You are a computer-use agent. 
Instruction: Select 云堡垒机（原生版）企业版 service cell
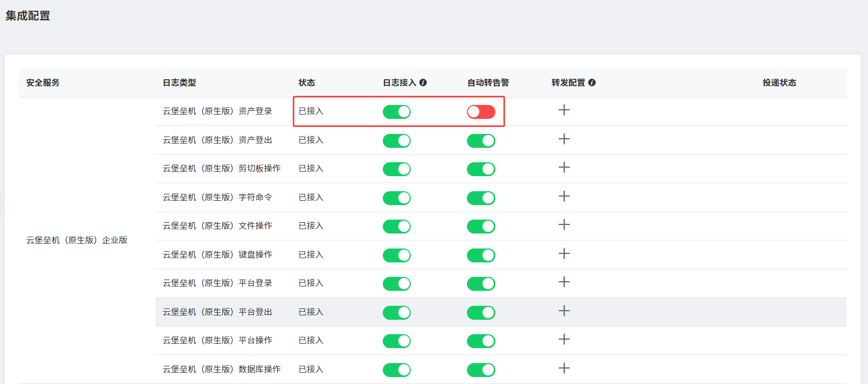[77, 240]
